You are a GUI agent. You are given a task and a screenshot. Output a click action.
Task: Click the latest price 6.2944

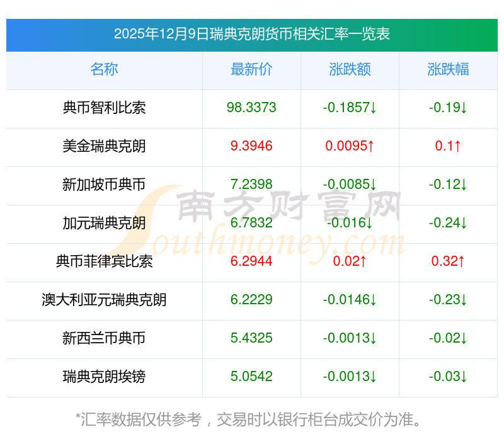coord(251,261)
